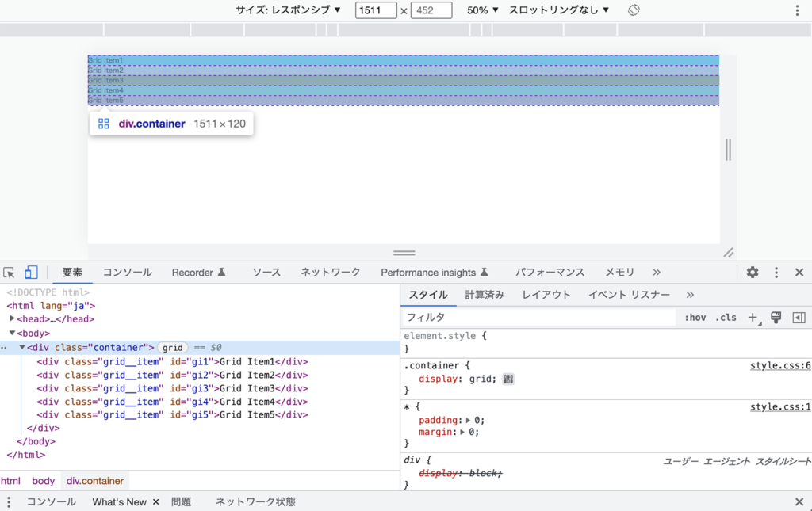Open the レスポンシブ device size dropdown

pos(291,10)
